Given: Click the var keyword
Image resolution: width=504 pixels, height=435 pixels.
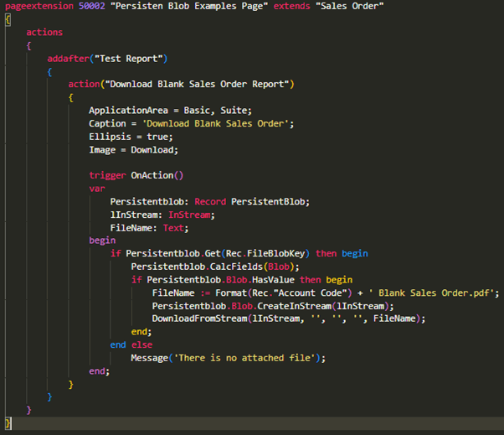Looking at the screenshot, I should [x=97, y=189].
